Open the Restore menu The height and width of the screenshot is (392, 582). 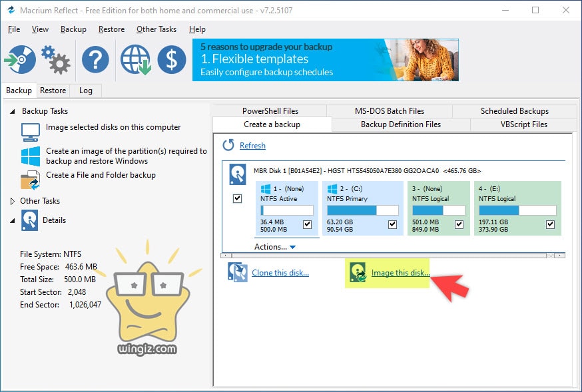111,29
